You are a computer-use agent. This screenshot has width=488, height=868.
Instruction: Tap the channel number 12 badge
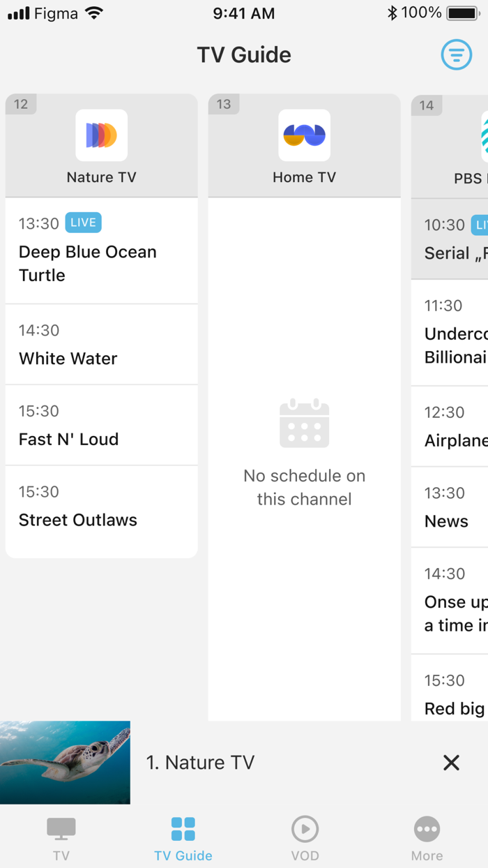pos(21,105)
